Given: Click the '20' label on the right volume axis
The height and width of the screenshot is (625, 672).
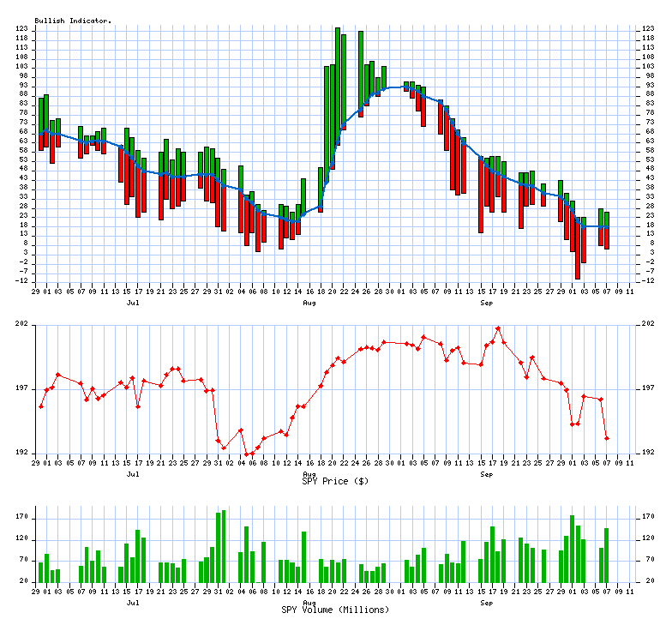Looking at the screenshot, I should tap(645, 581).
